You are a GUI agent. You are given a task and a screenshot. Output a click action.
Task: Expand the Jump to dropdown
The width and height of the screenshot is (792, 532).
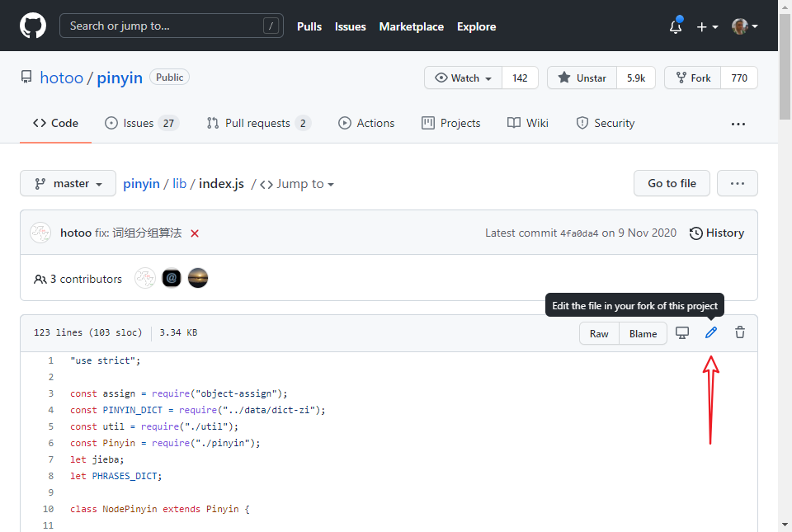click(x=297, y=184)
